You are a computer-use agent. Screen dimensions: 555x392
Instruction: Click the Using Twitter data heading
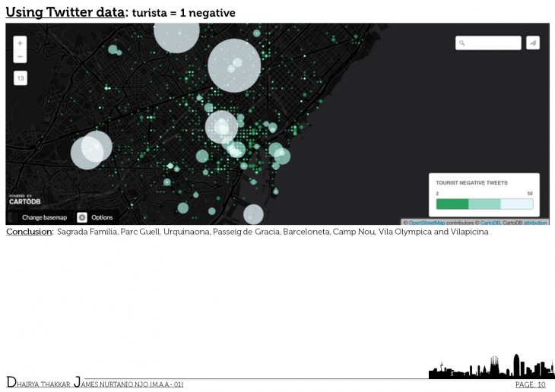tap(65, 12)
